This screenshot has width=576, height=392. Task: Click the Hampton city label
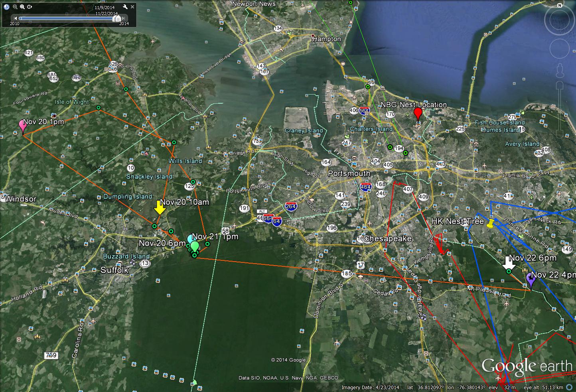click(x=327, y=39)
